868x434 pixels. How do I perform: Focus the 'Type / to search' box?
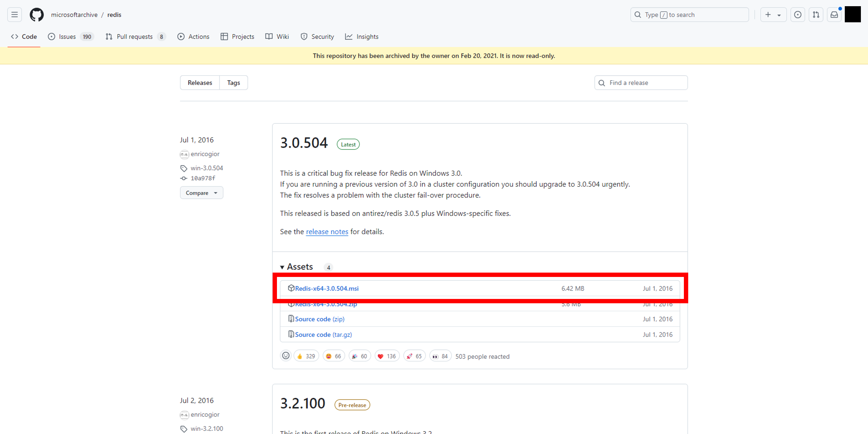click(x=689, y=15)
